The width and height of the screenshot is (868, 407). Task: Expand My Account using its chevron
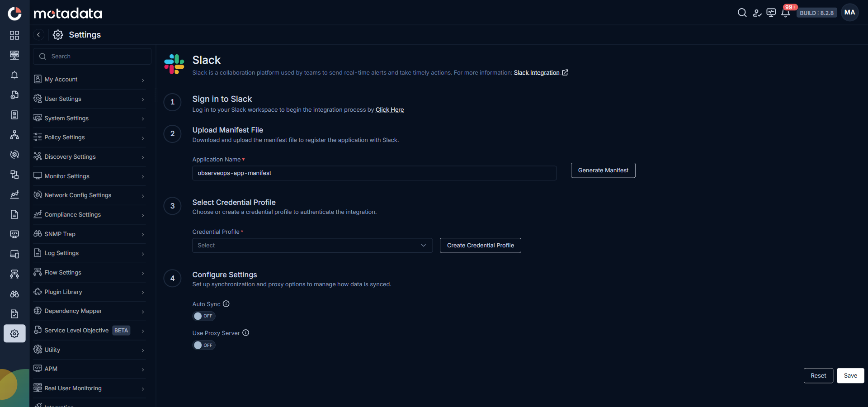pos(143,80)
